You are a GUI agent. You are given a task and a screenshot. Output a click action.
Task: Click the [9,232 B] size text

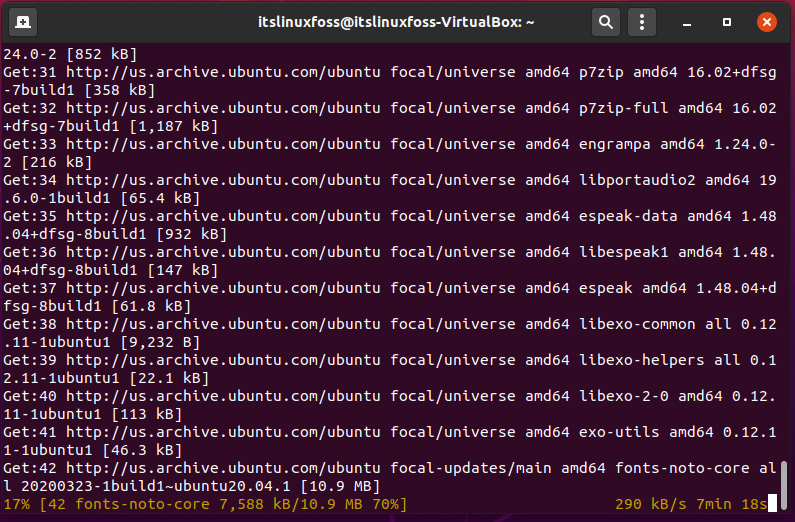(160, 342)
